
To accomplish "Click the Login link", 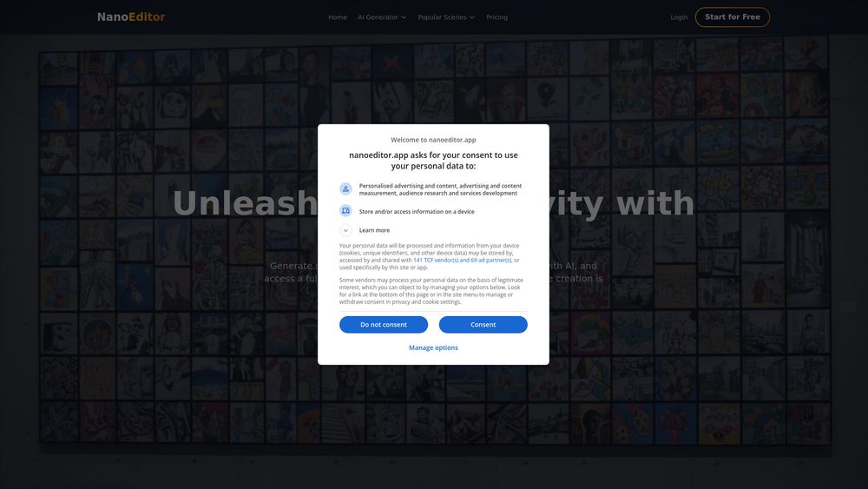I will pos(680,17).
